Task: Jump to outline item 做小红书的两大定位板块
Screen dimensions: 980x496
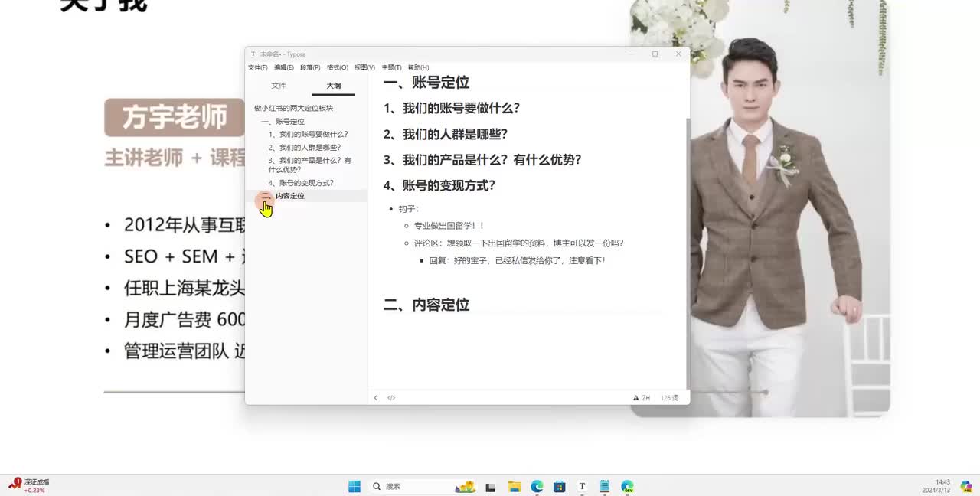Action: tap(294, 108)
